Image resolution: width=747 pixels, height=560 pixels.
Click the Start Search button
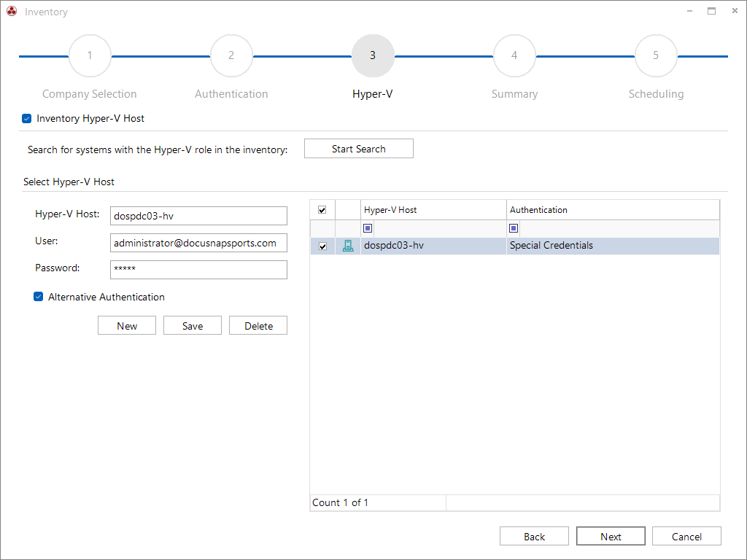tap(359, 149)
